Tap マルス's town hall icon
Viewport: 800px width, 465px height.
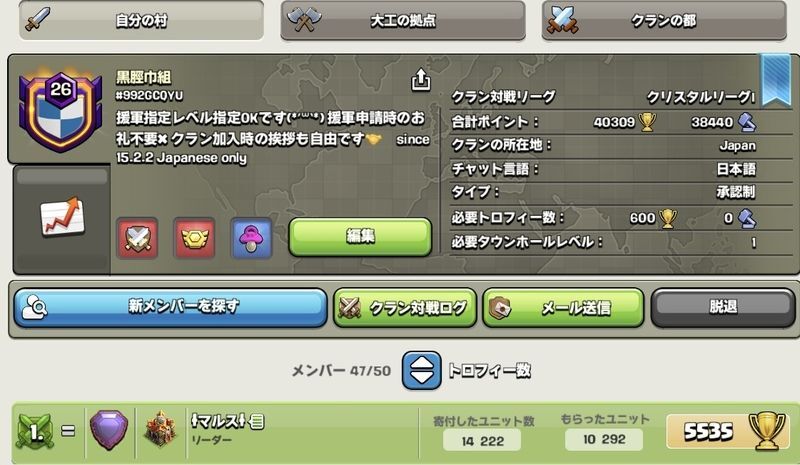tap(160, 429)
